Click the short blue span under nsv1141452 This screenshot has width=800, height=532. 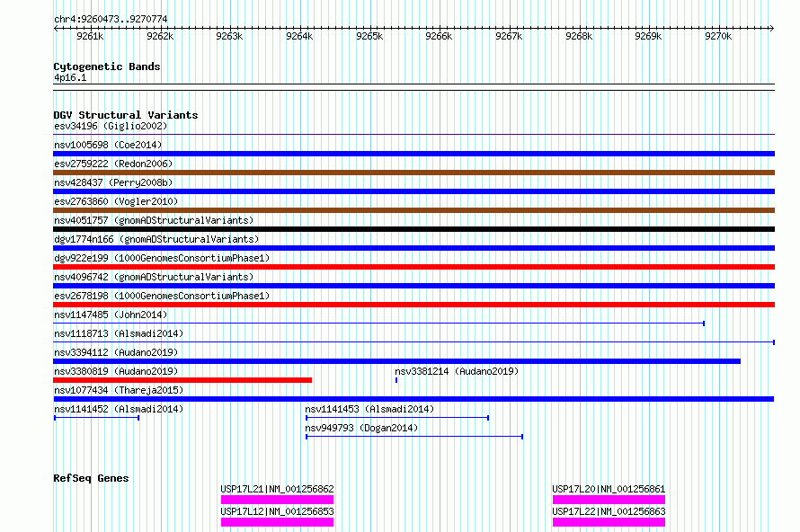(x=96, y=418)
